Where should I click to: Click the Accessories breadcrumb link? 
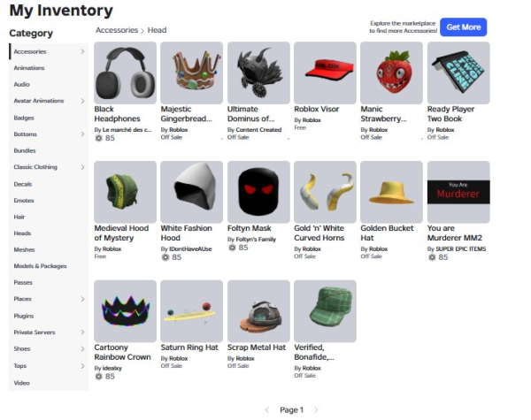tap(117, 30)
